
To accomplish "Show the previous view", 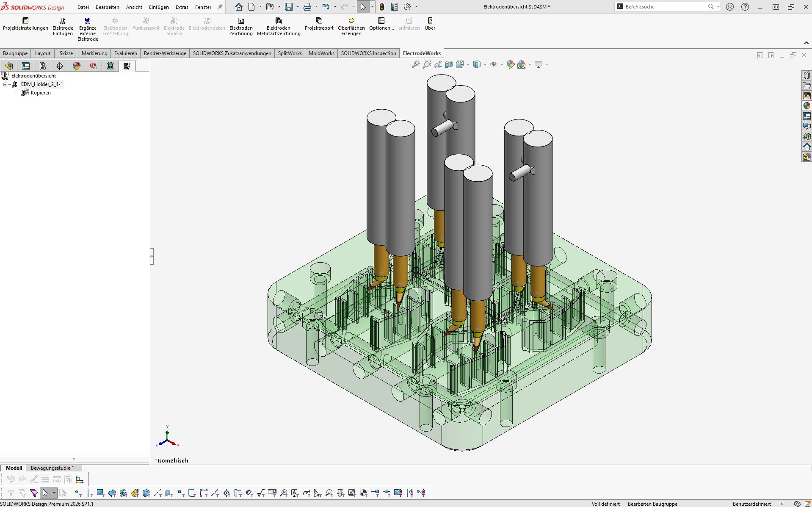I will tap(438, 64).
